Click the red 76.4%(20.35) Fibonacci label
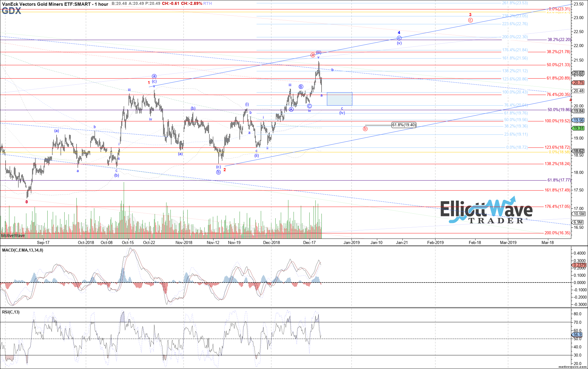The image size is (588, 369). pos(559,95)
